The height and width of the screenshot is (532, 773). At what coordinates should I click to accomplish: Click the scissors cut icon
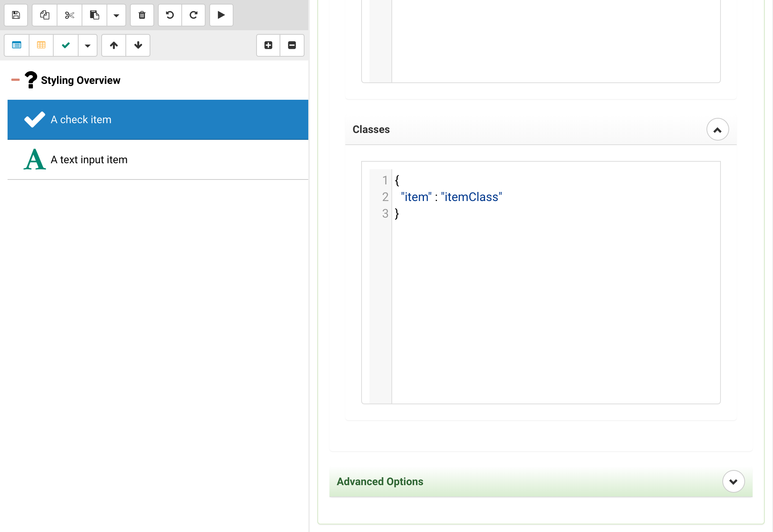point(70,15)
